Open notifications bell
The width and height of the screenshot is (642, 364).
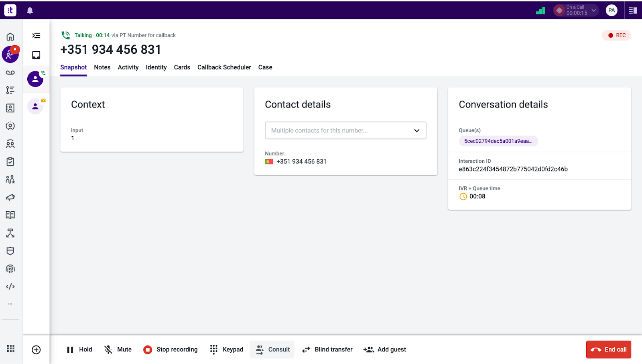pos(30,10)
